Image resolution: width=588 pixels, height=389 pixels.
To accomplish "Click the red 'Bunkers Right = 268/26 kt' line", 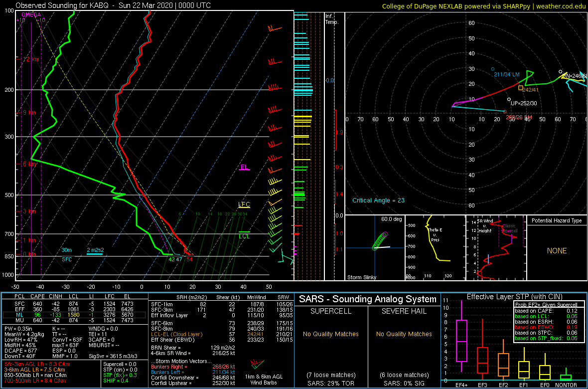I will [x=193, y=367].
